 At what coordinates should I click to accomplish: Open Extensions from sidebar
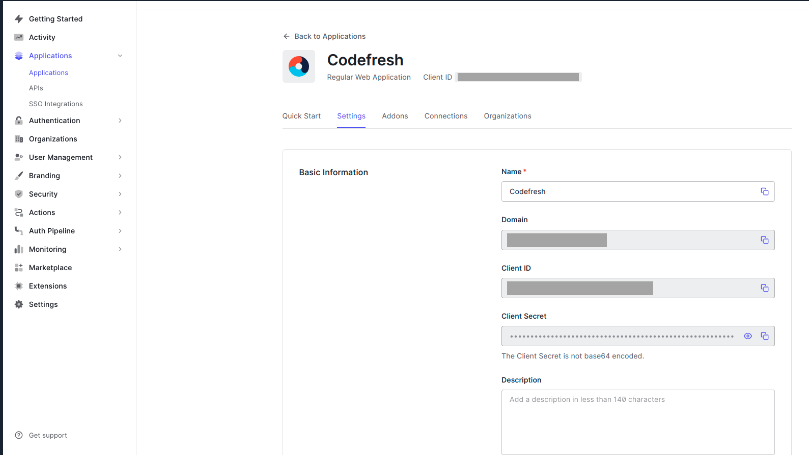tap(47, 286)
